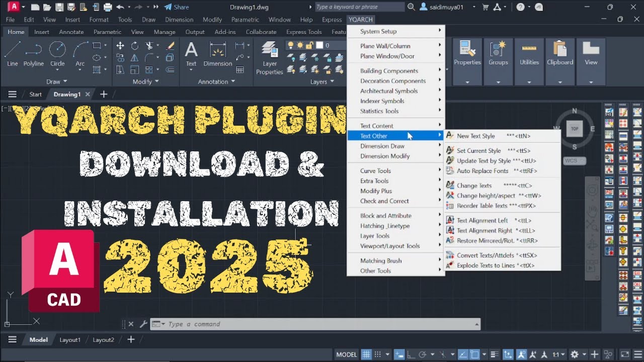
Task: Toggle Ortho mode in status bar
Action: point(411,354)
